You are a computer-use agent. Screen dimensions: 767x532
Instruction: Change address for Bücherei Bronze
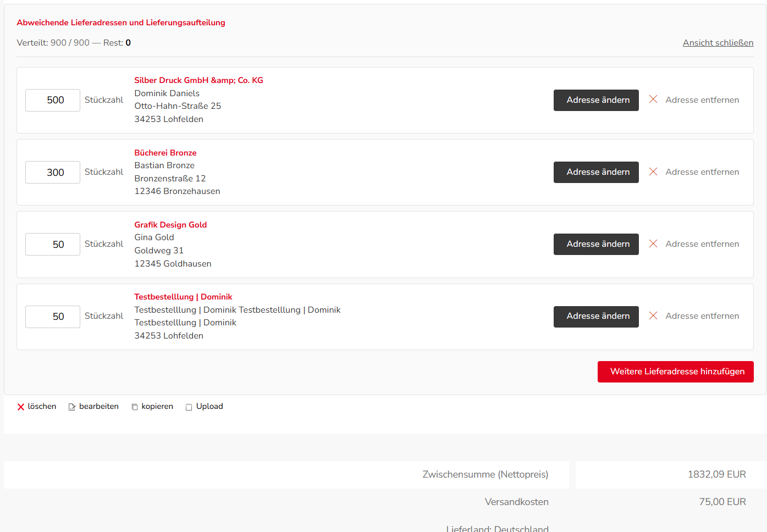coord(596,172)
